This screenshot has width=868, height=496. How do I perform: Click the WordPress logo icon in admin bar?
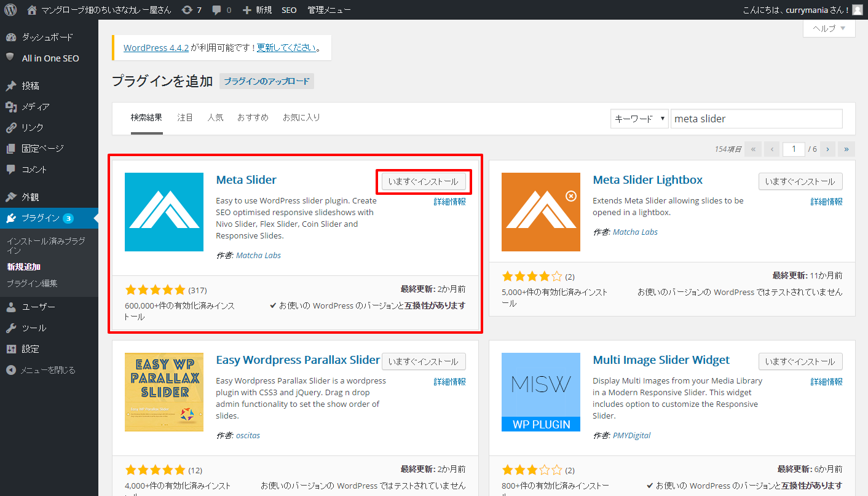pos(10,10)
